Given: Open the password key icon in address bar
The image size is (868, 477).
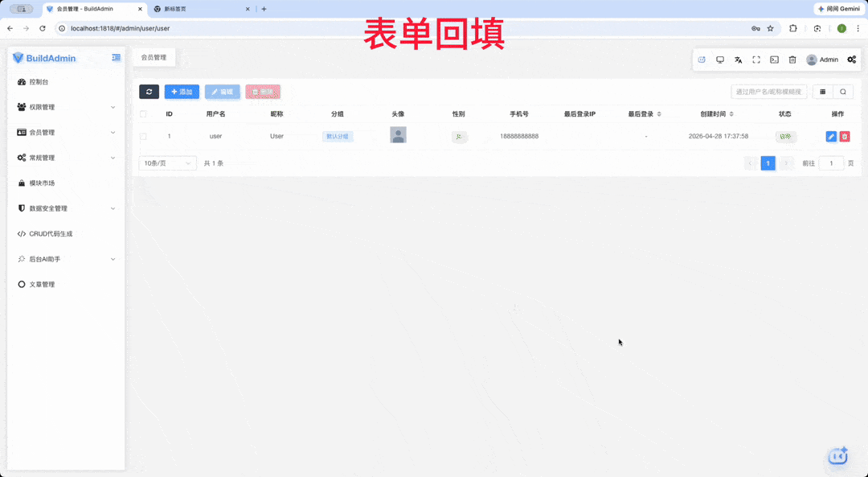Looking at the screenshot, I should click(x=755, y=28).
